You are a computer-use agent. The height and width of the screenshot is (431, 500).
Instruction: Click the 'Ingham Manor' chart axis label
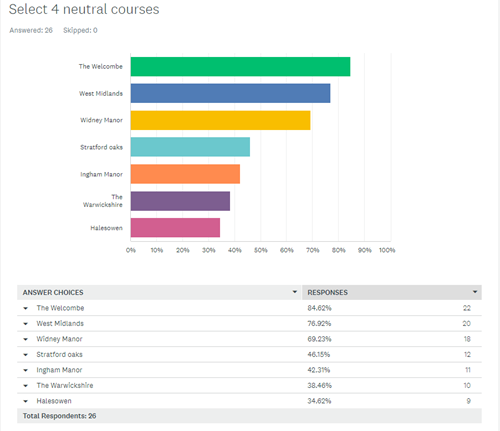point(101,174)
